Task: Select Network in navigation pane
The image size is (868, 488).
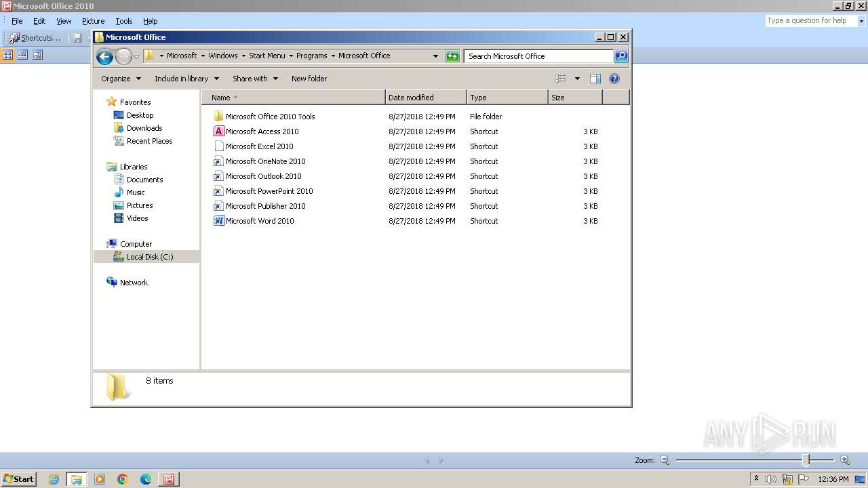Action: [x=134, y=283]
